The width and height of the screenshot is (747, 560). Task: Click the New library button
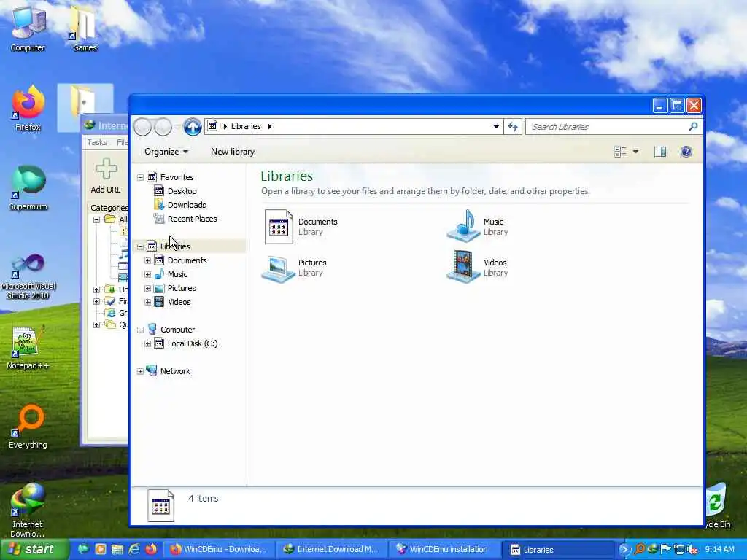click(x=233, y=152)
